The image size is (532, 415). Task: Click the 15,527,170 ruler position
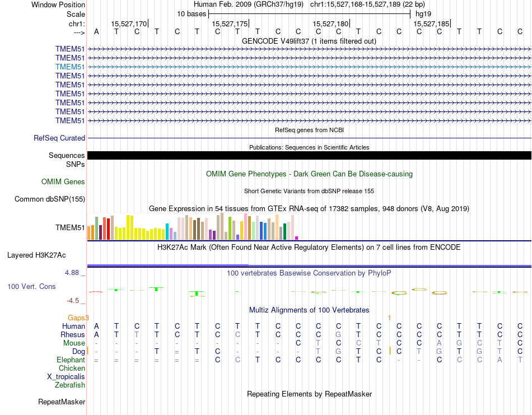(129, 24)
